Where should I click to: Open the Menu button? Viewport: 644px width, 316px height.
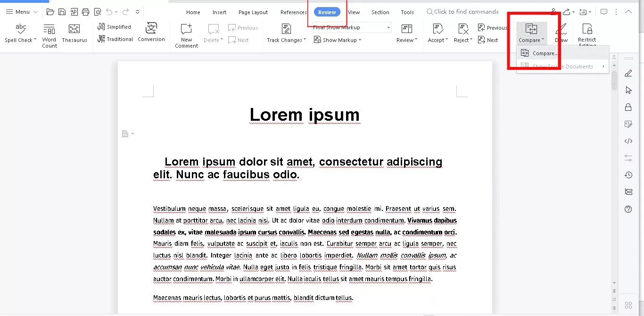pyautogui.click(x=22, y=12)
